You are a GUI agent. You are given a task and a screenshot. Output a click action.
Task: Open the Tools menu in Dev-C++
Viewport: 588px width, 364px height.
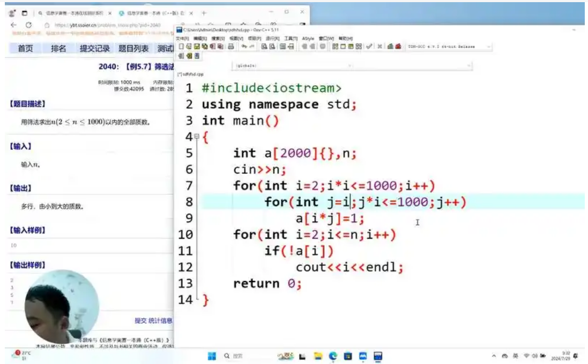pos(291,38)
